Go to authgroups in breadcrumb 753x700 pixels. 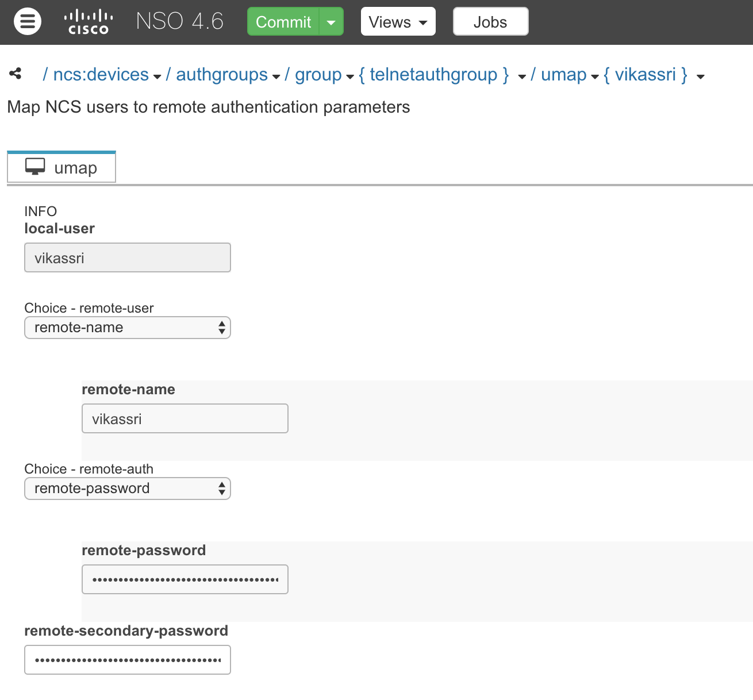point(221,75)
